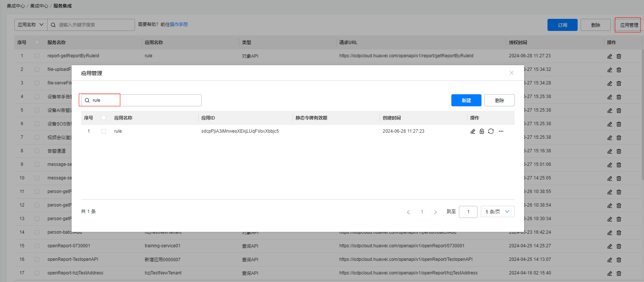Check the openReport-0730001 row checkbox
Image resolution: width=644 pixels, height=282 pixels.
(x=37, y=246)
